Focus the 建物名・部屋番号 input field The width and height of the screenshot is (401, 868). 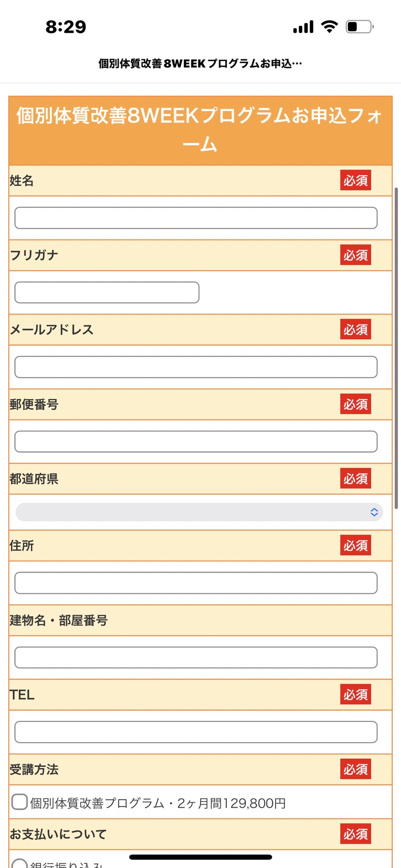point(196,657)
